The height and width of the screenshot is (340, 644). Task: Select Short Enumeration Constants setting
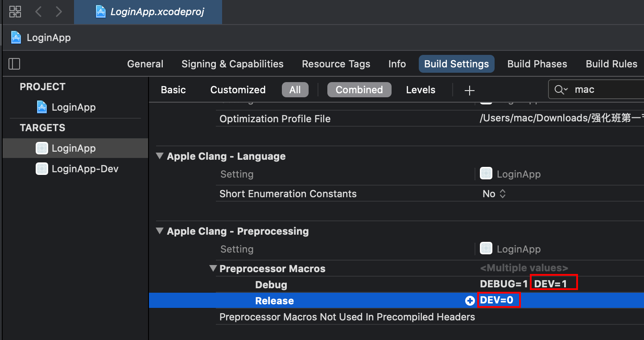point(288,194)
